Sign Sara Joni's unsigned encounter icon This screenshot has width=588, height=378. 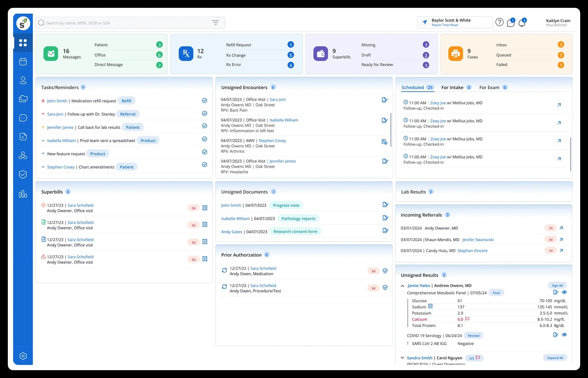[x=385, y=100]
